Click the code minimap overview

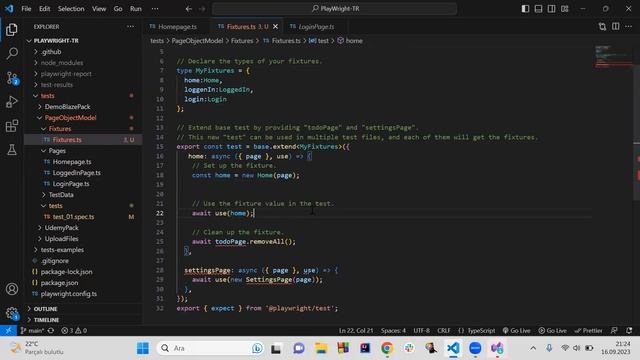613,56
